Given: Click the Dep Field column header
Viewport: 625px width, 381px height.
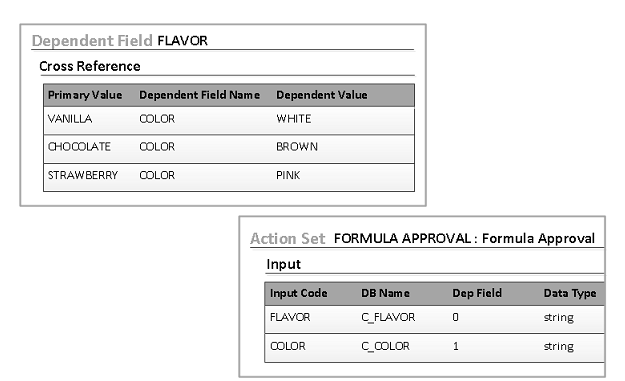Looking at the screenshot, I should [x=477, y=293].
